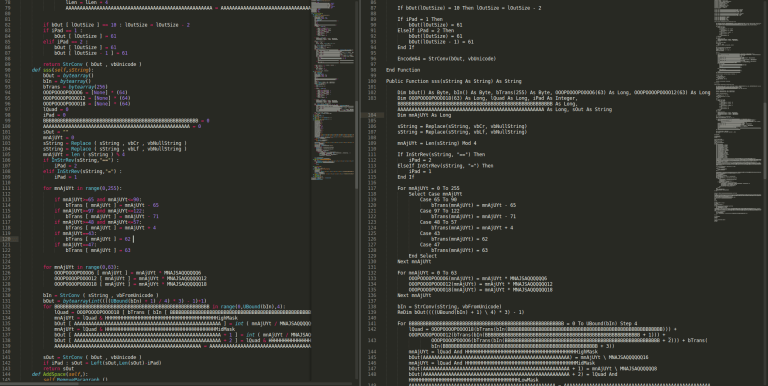Viewport: 768px width, 386px height.
Task: Click 'if iPad : sOut = Left(sOut,Len(sOut)-iPad)' line
Action: pos(102,363)
